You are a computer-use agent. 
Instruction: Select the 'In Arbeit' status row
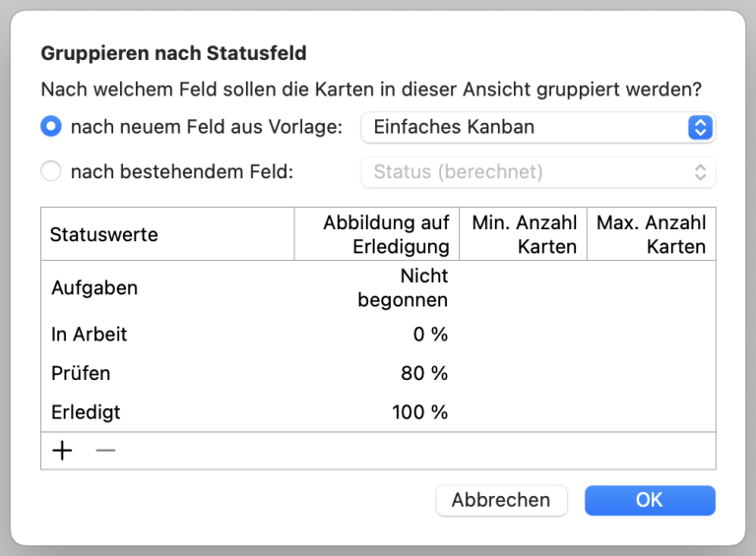378,334
